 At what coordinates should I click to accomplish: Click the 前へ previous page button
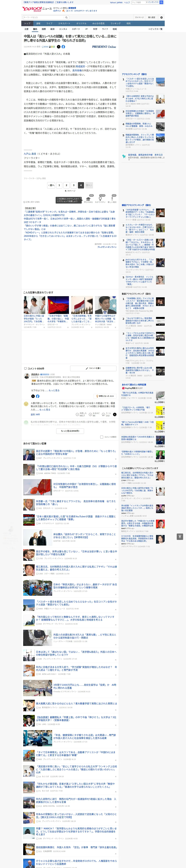point(51,185)
